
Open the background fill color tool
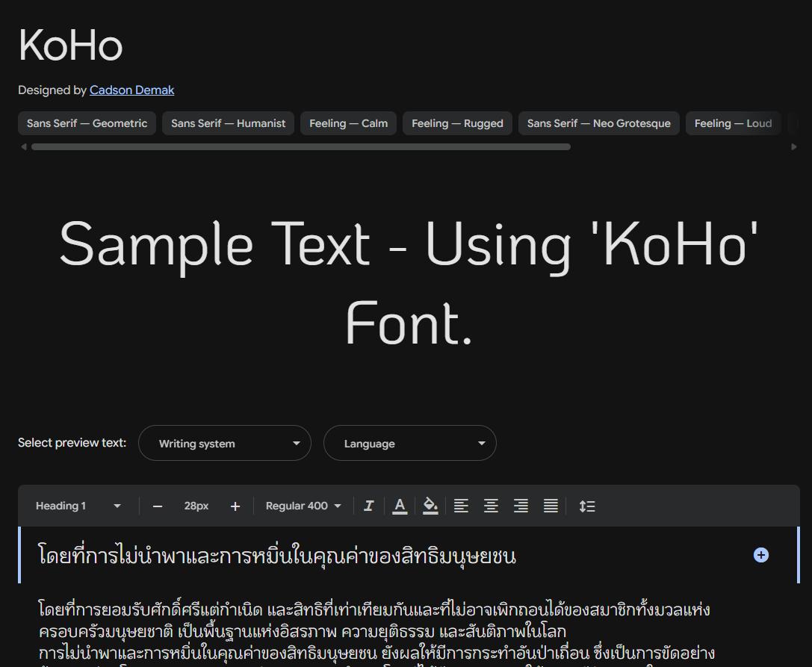tap(430, 506)
